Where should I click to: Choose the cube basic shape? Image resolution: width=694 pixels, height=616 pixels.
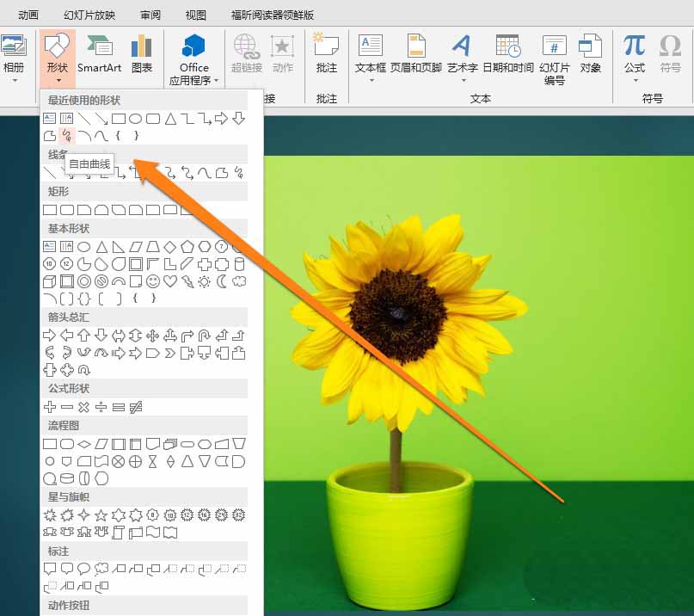click(x=50, y=281)
